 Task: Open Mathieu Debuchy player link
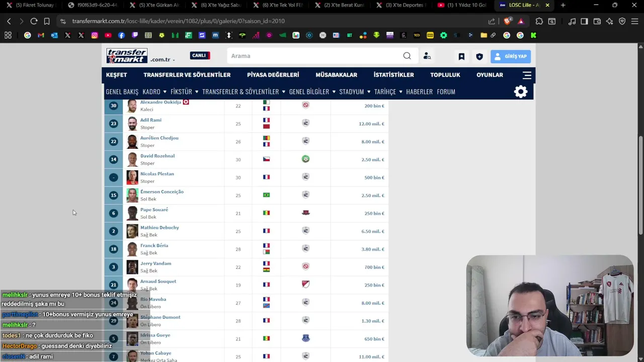point(159,228)
